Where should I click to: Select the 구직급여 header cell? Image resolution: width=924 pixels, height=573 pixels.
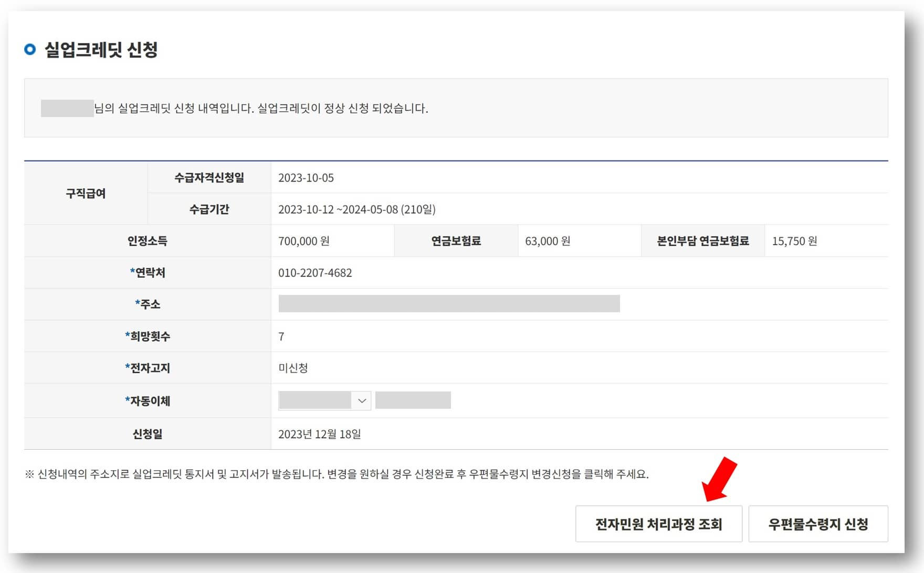pos(86,193)
